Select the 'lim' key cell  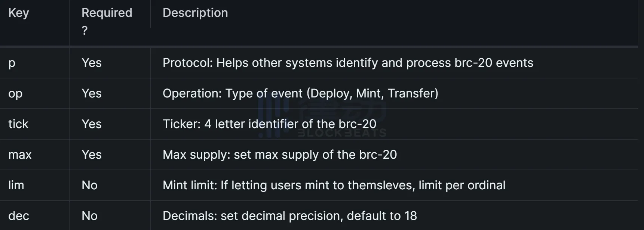16,185
